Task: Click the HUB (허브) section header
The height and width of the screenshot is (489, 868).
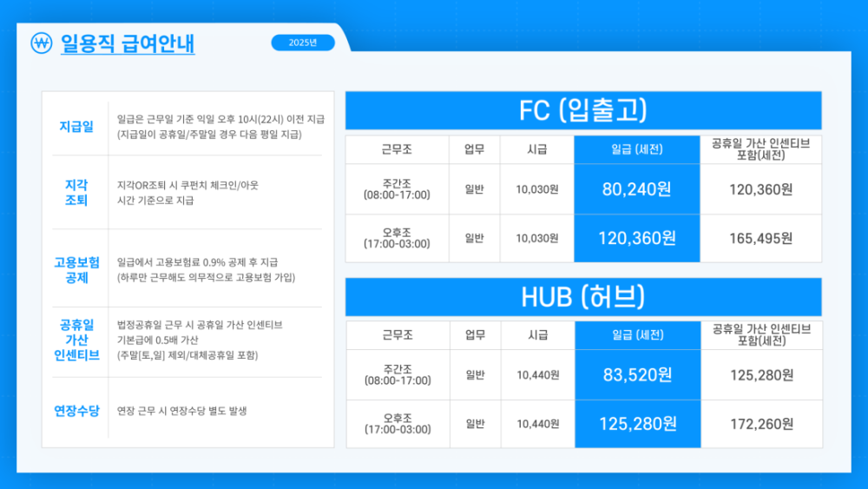Action: pyautogui.click(x=583, y=297)
